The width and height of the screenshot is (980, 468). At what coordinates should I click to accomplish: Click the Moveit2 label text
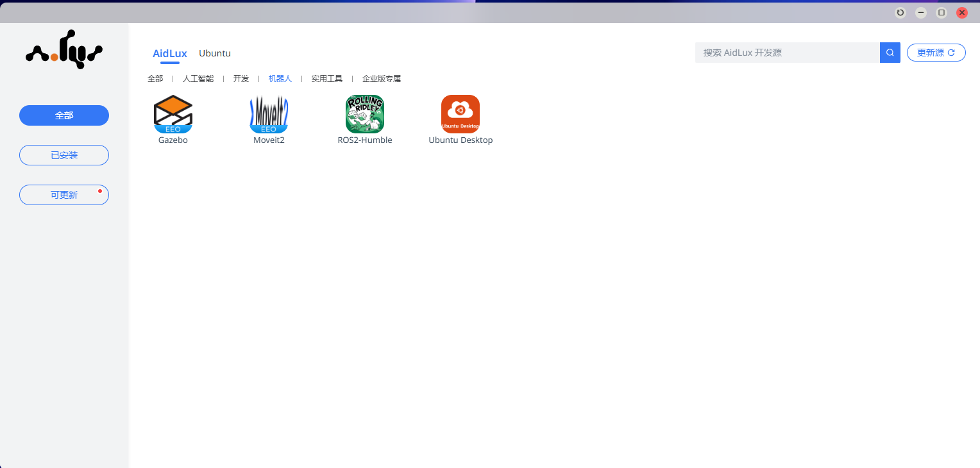[x=269, y=140]
